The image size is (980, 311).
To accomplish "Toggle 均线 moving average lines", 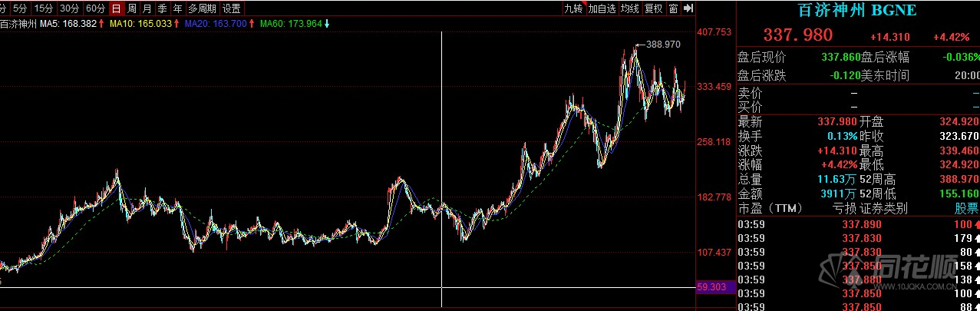I will click(630, 8).
